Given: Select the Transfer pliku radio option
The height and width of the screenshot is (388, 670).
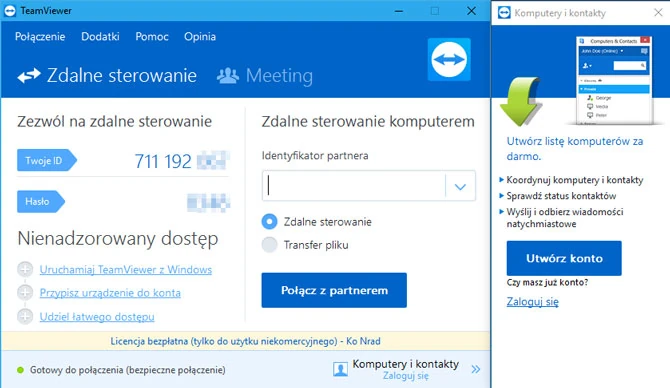Looking at the screenshot, I should 269,245.
